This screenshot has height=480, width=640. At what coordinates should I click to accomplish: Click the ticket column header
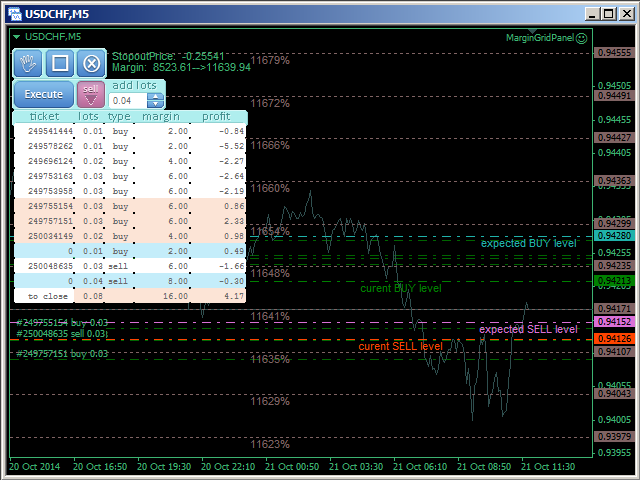(x=44, y=117)
